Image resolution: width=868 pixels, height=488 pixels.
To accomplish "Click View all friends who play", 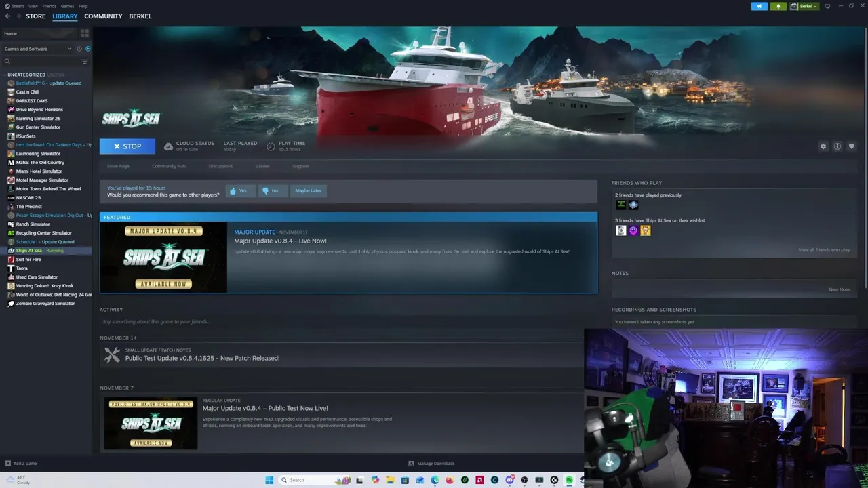I will coord(824,250).
